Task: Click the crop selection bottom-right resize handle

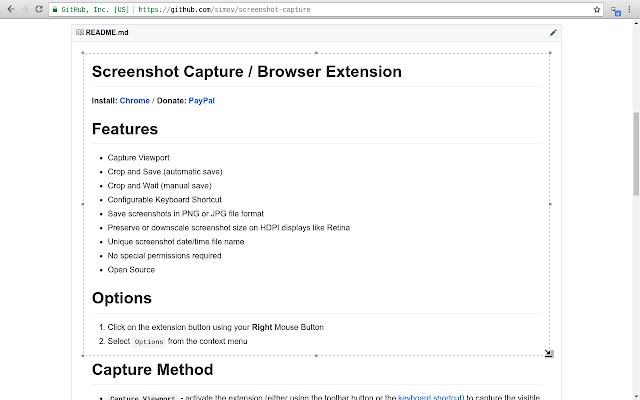Action: coord(549,353)
